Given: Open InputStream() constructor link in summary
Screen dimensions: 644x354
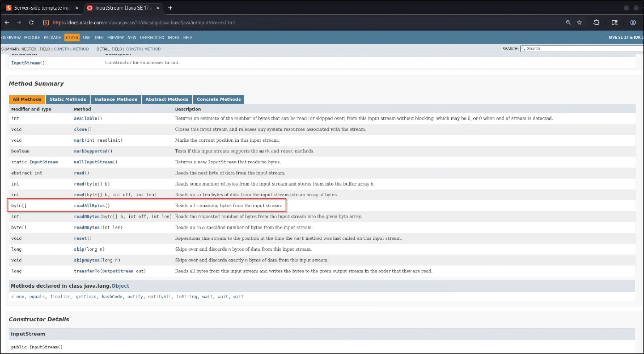Looking at the screenshot, I should click(x=25, y=63).
